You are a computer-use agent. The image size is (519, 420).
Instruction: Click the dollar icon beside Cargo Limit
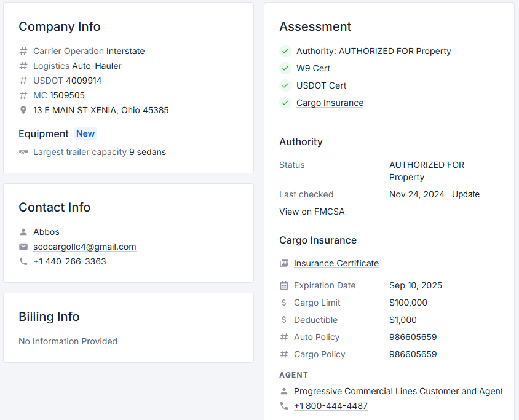283,303
